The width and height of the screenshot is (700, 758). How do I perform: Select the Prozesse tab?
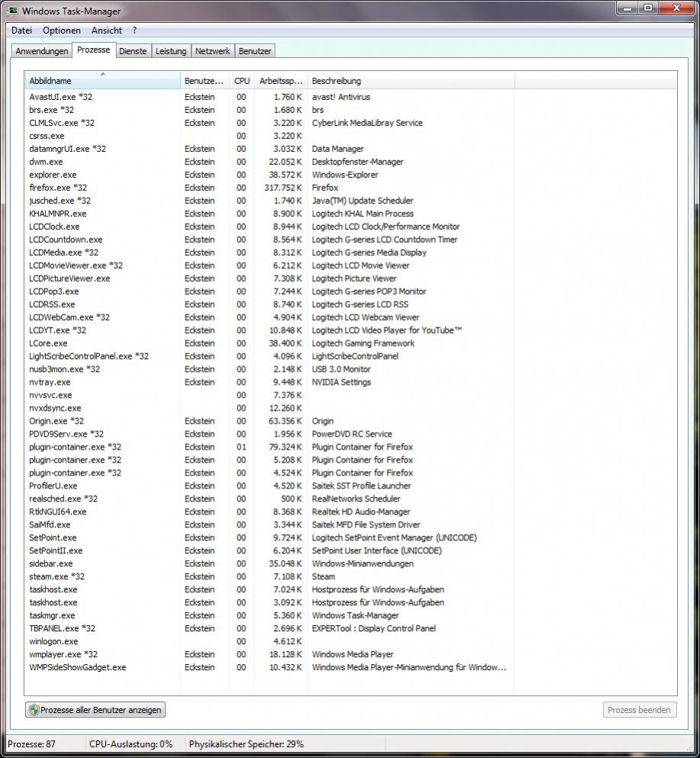[94, 50]
